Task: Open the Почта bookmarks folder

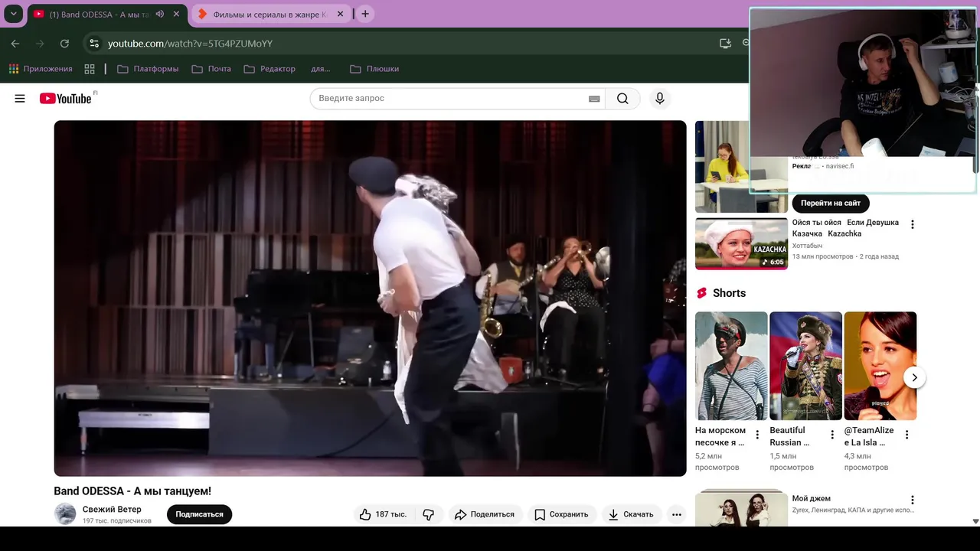Action: [211, 69]
